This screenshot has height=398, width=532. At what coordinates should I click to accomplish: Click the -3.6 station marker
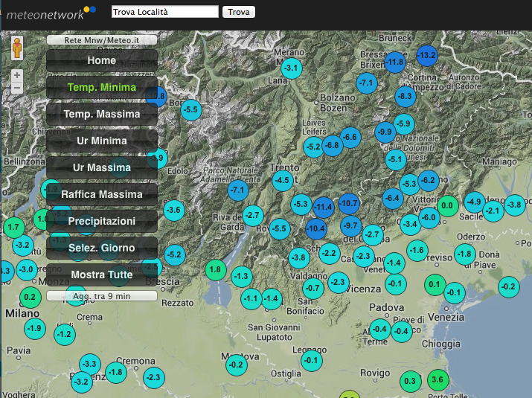174,211
